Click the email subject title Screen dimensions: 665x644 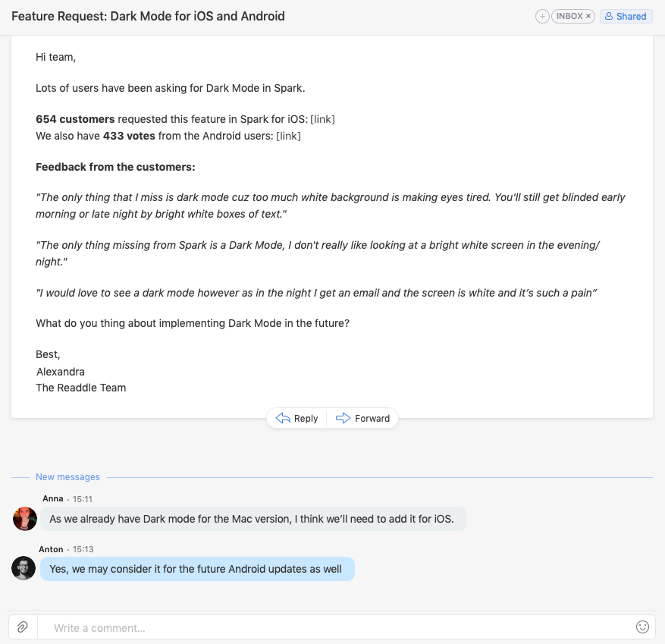coord(148,16)
